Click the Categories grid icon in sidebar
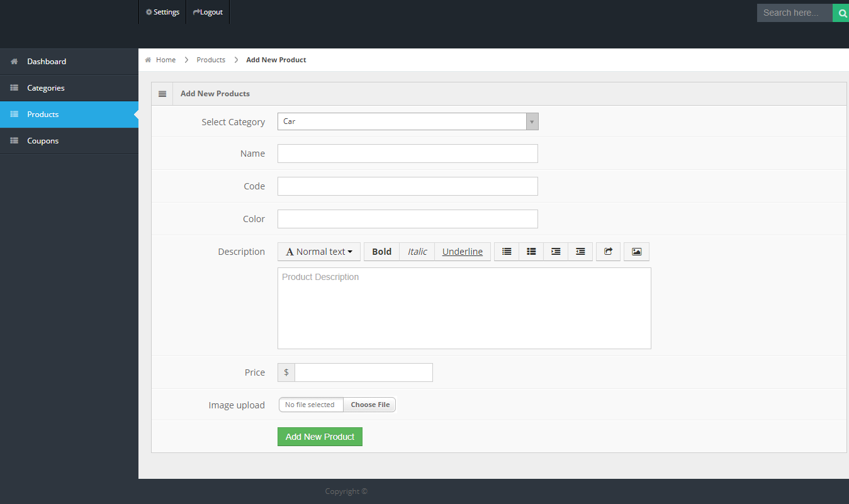Image resolution: width=849 pixels, height=504 pixels. point(14,88)
